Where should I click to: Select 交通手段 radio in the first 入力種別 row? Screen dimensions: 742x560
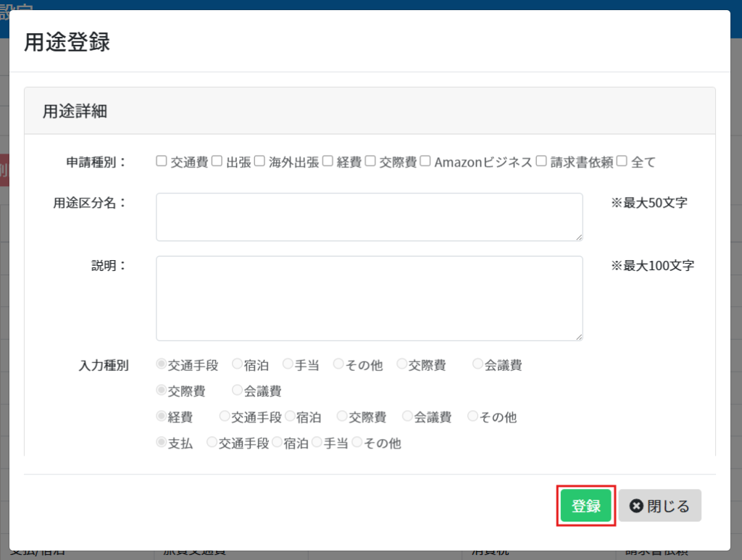click(x=162, y=364)
